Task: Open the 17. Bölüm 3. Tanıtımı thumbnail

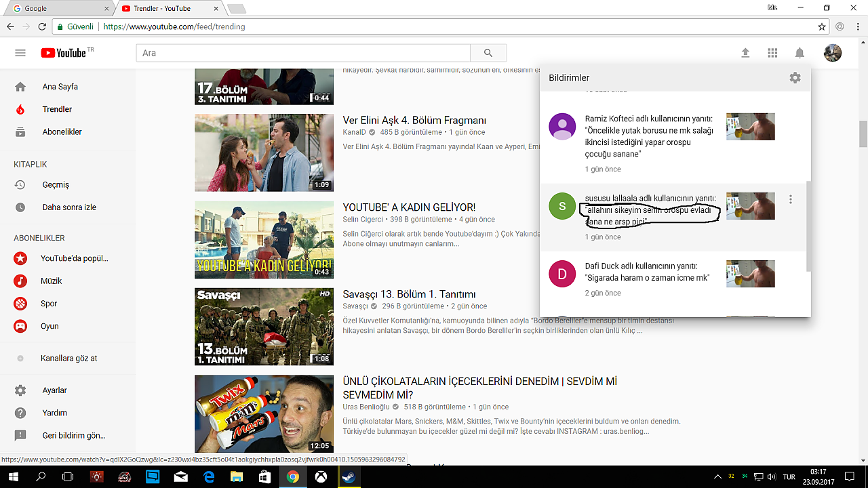Action: [264, 87]
